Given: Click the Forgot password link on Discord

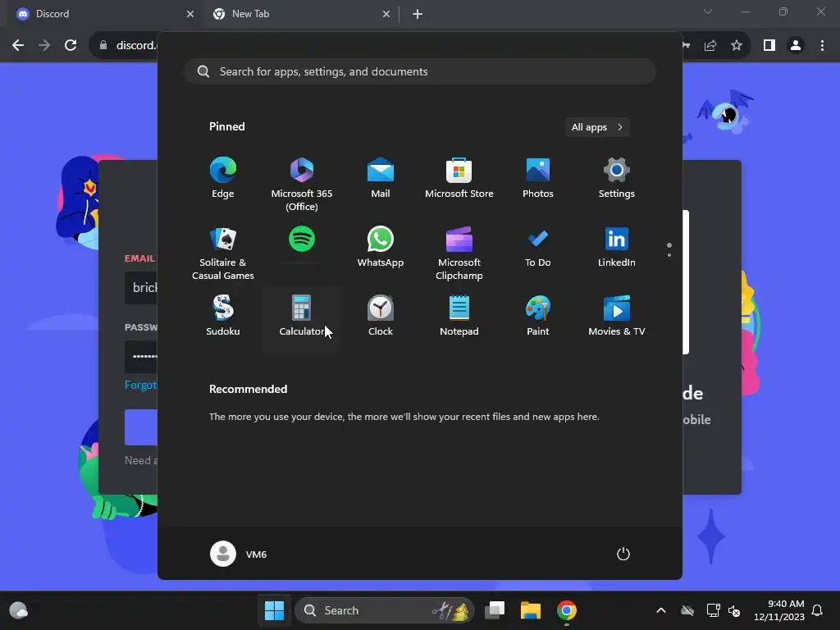Looking at the screenshot, I should pos(141,385).
